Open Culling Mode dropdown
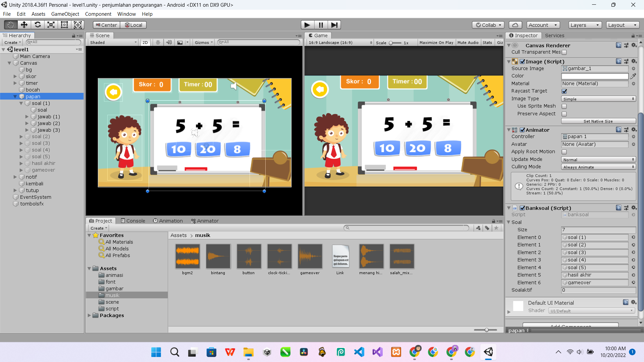 [598, 167]
